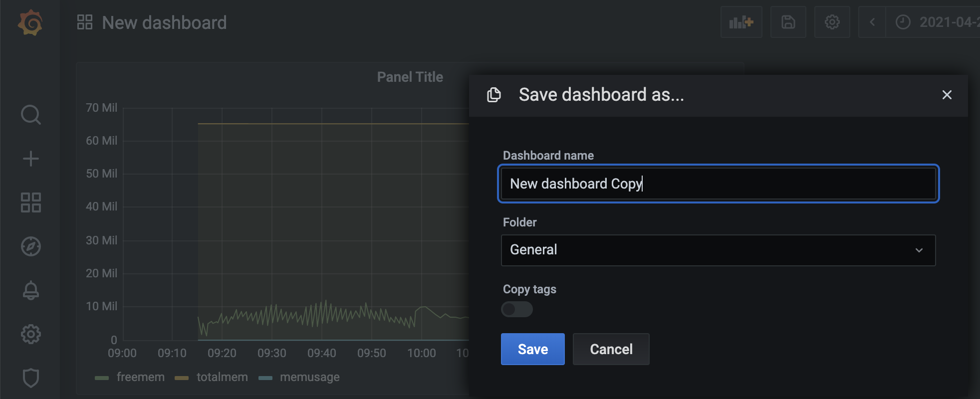Open dashboard settings gear in top bar
The height and width of the screenshot is (399, 980).
click(x=832, y=22)
